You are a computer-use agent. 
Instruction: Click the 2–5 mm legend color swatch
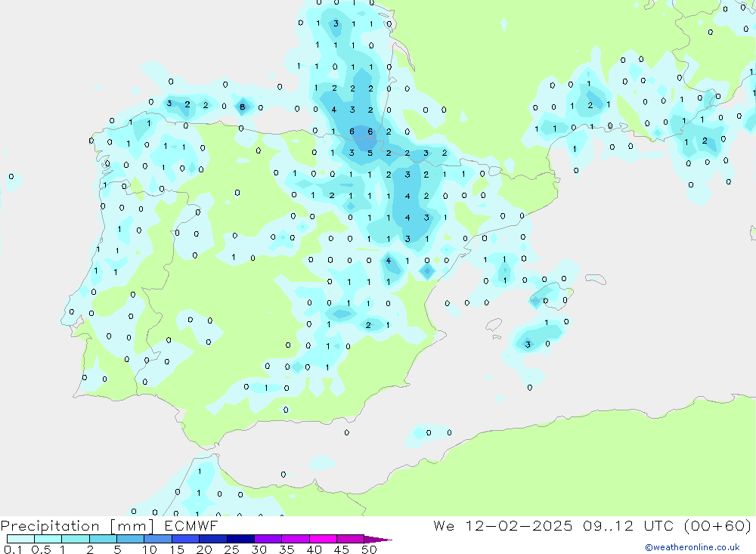103,539
